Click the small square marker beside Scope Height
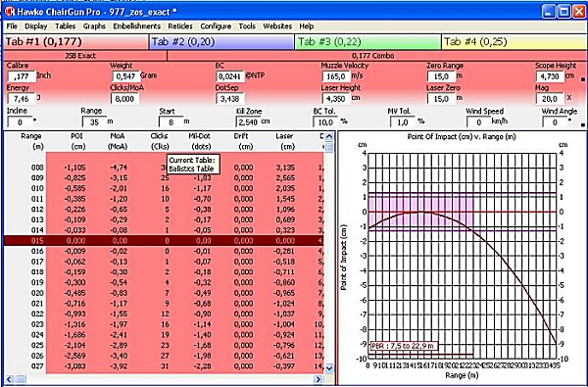Viewport: 588px width, 387px height. [582, 79]
